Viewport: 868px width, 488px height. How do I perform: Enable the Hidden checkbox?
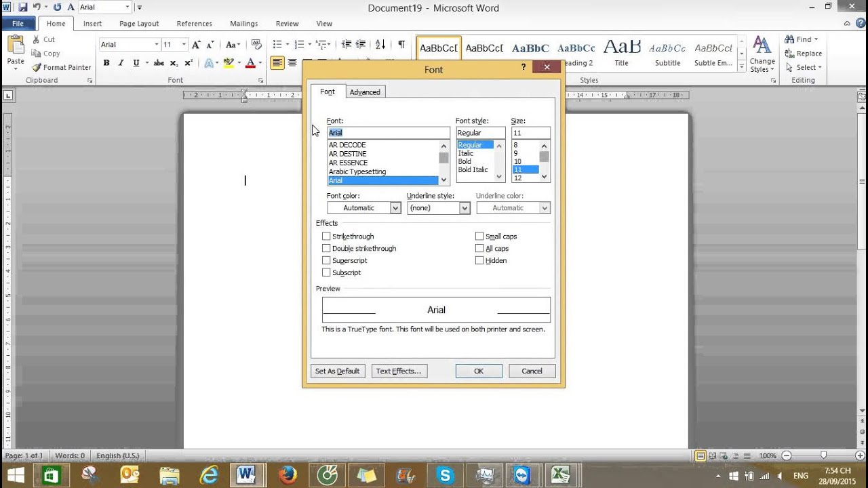click(x=479, y=260)
